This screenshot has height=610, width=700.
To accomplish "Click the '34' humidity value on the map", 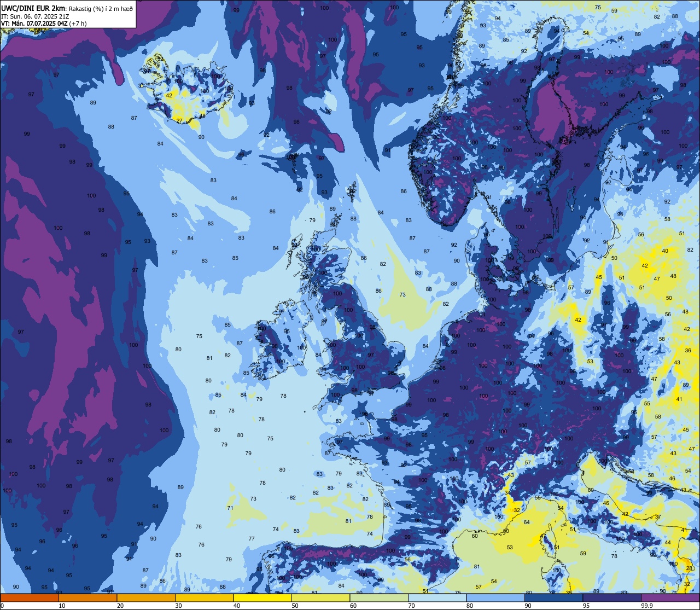I will pyautogui.click(x=507, y=493).
